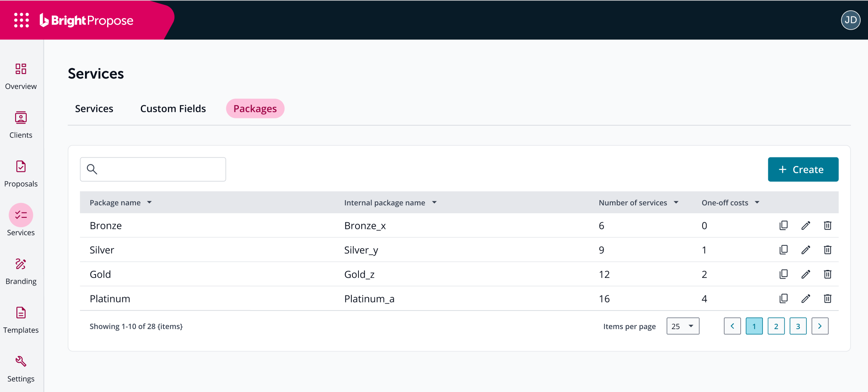The width and height of the screenshot is (868, 392).
Task: Open the items per page dropdown
Action: tap(683, 326)
